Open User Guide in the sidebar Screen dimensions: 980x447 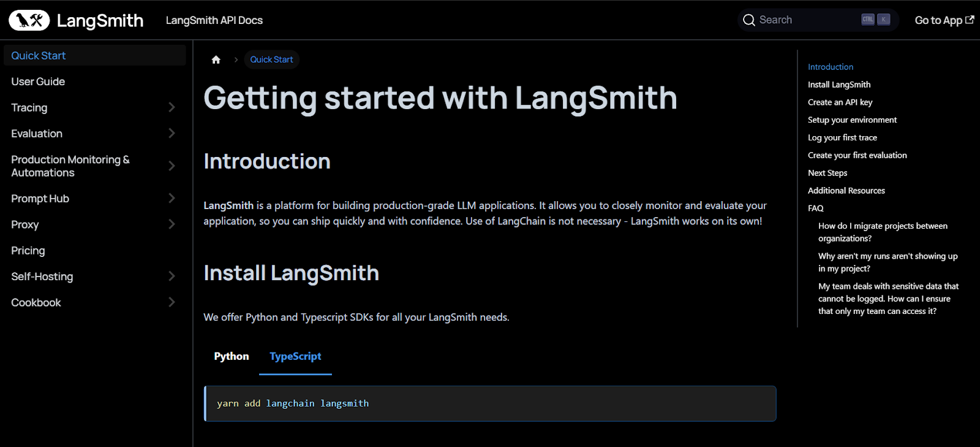click(x=38, y=82)
